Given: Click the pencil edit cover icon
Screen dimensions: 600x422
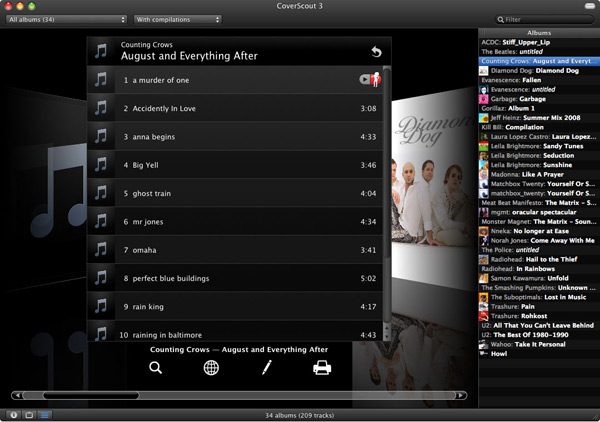Looking at the screenshot, I should click(267, 367).
